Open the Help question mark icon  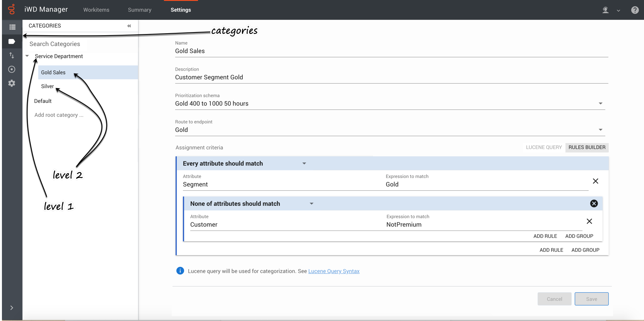coord(635,10)
